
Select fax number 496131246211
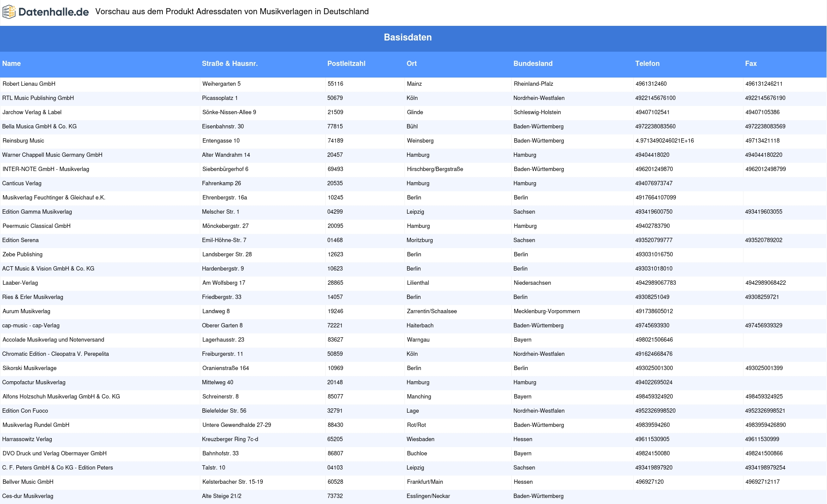point(764,84)
